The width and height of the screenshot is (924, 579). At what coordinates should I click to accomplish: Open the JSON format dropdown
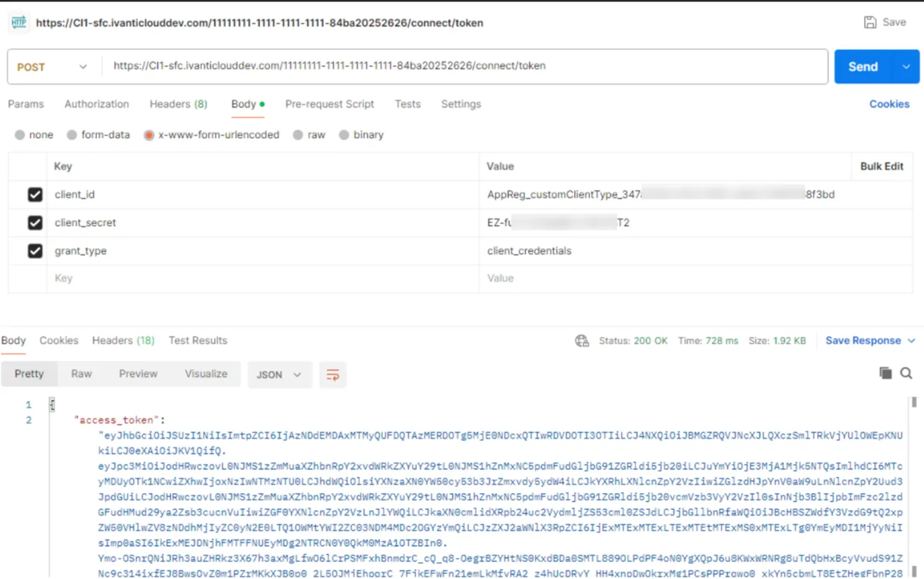tap(279, 375)
